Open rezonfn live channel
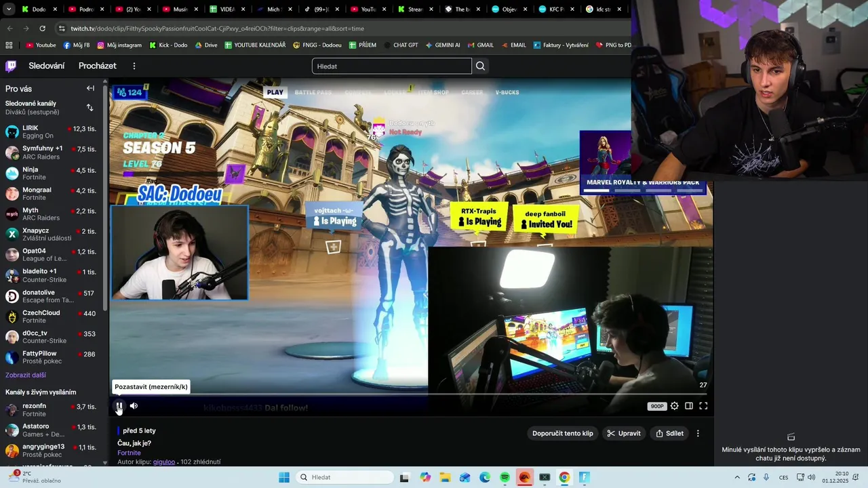The height and width of the screenshot is (488, 868). (x=52, y=409)
